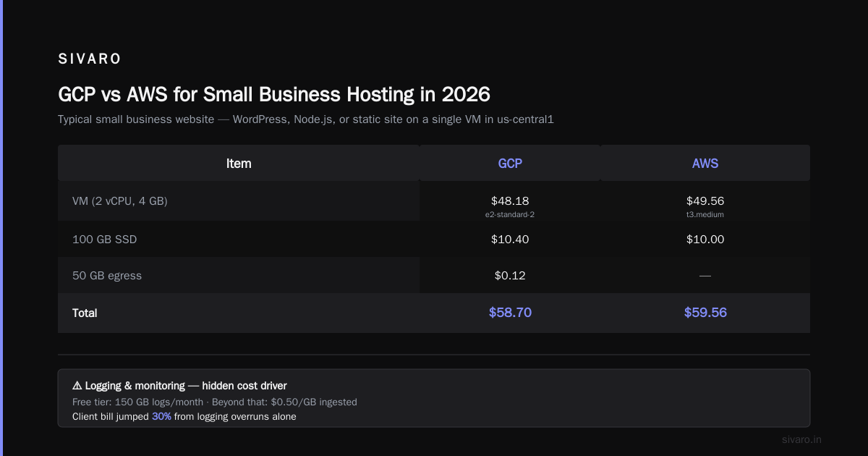
Task: Select the '50 GB egress' row label
Action: pos(107,276)
